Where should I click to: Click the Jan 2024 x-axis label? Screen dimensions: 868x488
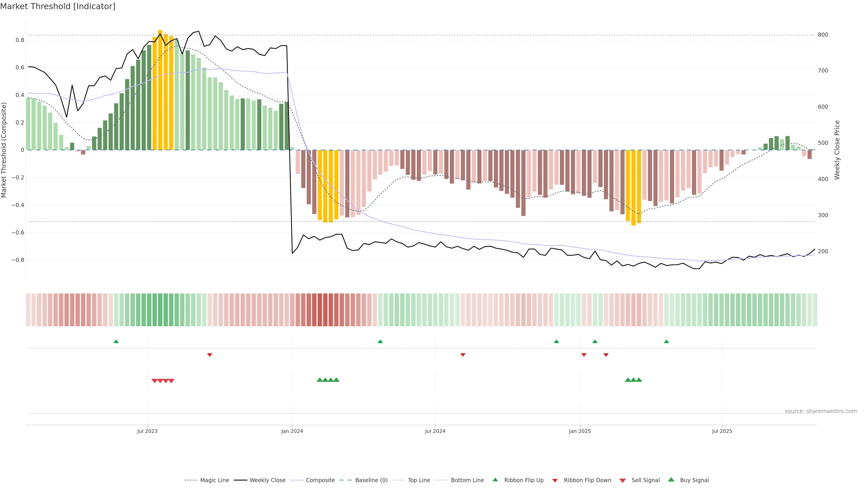click(x=292, y=431)
